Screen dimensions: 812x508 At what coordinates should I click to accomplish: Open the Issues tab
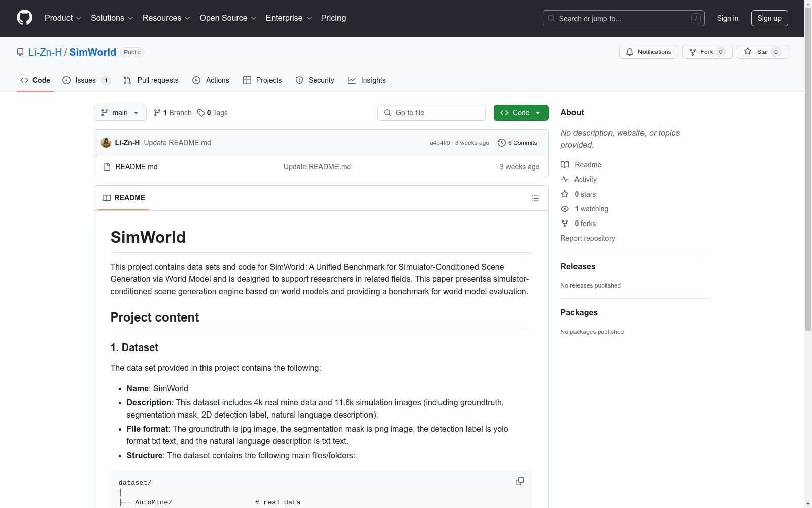[86, 80]
